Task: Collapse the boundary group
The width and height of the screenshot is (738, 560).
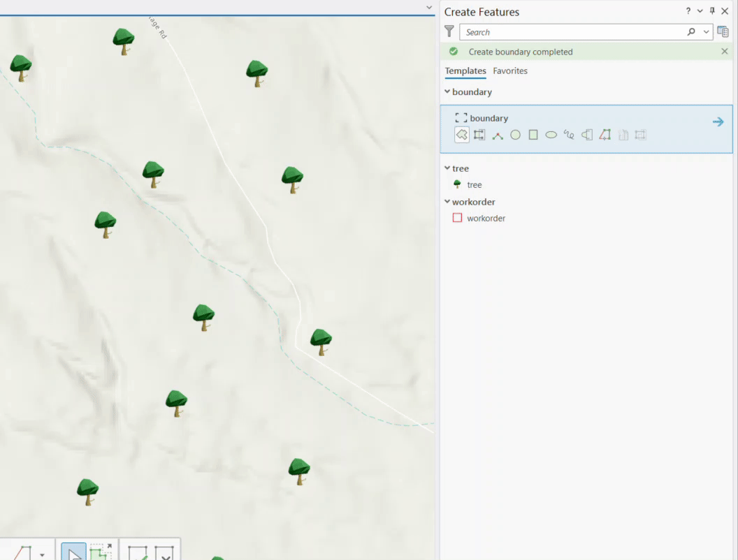Action: tap(447, 91)
